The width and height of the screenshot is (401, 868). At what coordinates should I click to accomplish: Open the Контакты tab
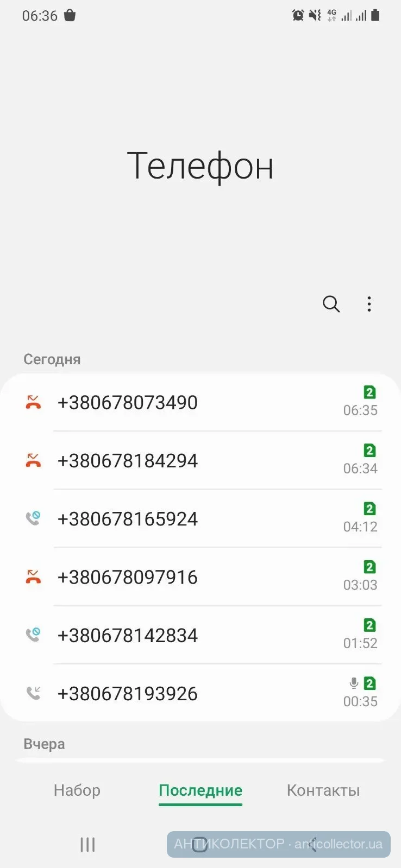click(x=323, y=790)
